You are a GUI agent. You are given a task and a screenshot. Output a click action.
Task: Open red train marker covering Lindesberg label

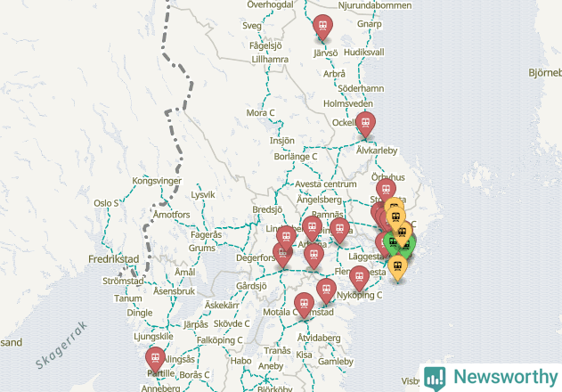pos(286,237)
